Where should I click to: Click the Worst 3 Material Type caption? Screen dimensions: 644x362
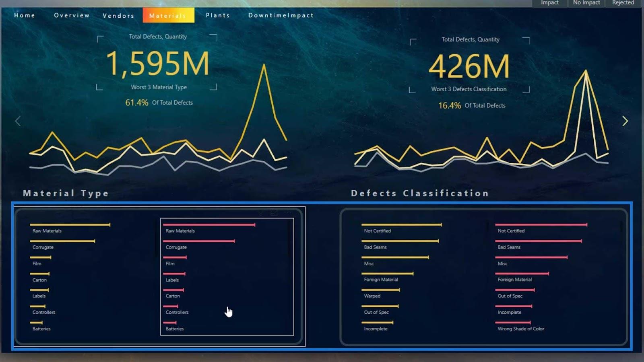[x=159, y=87]
